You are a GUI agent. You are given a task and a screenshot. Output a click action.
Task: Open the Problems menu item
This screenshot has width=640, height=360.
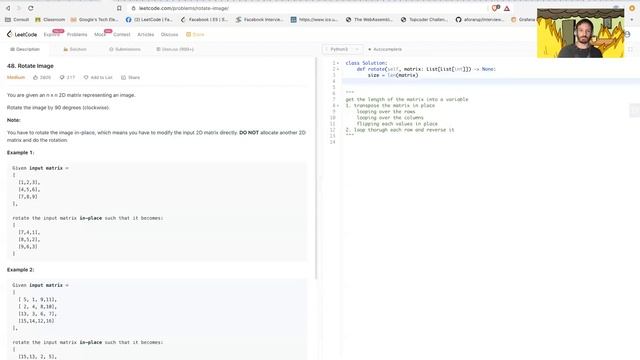click(77, 35)
